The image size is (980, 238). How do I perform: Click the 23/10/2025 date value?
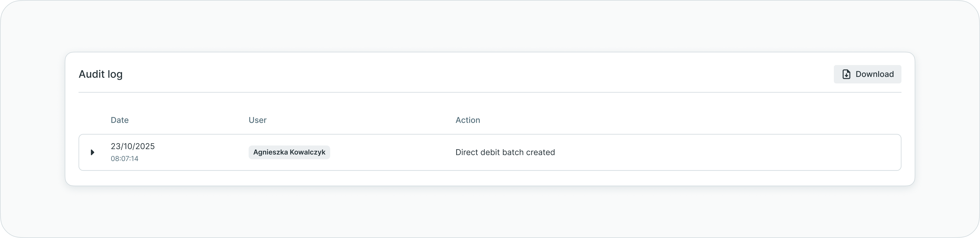click(132, 146)
